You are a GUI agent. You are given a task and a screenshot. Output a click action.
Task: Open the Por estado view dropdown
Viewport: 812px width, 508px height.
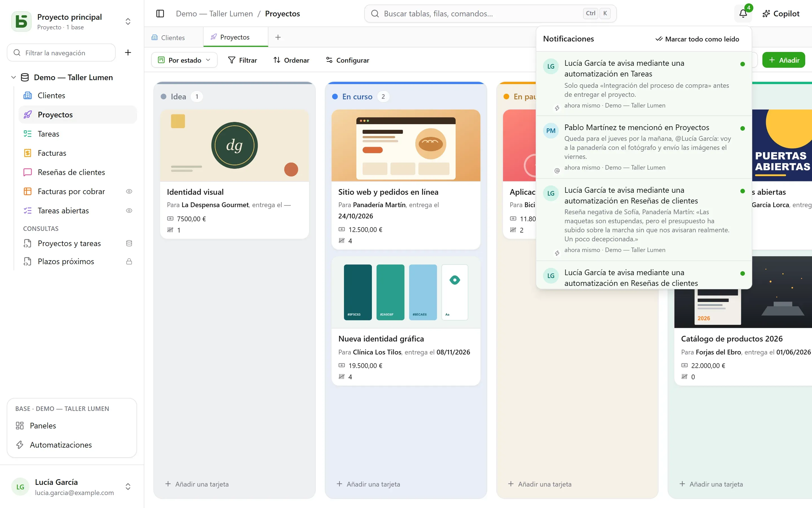(184, 60)
